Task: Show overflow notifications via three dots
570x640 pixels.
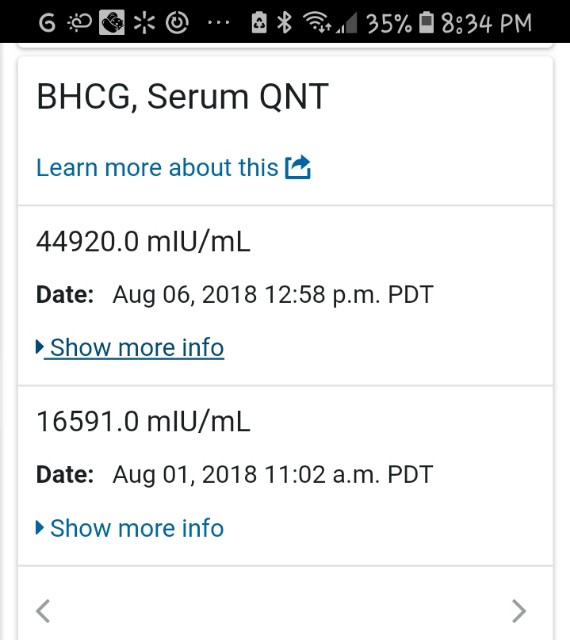Action: click(x=218, y=23)
